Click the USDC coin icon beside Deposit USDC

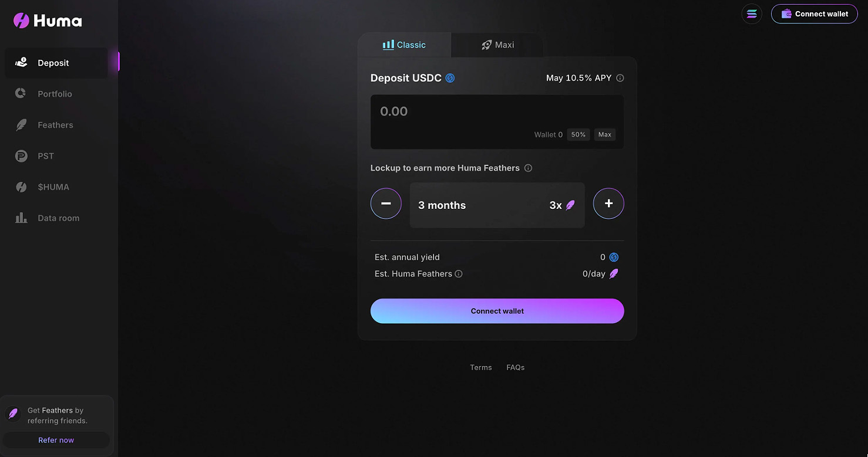pos(450,78)
